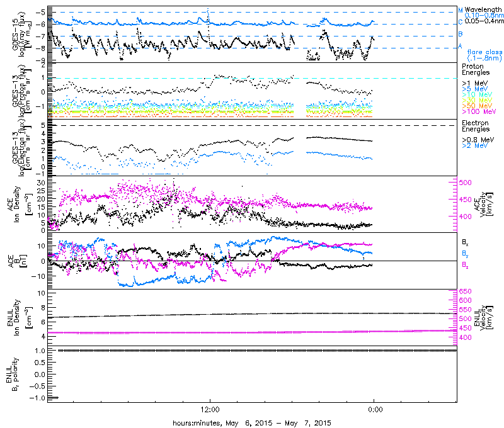Click the 'ACE Ion Density' axis title
Screen dimensions: 504x428
click(x=20, y=204)
